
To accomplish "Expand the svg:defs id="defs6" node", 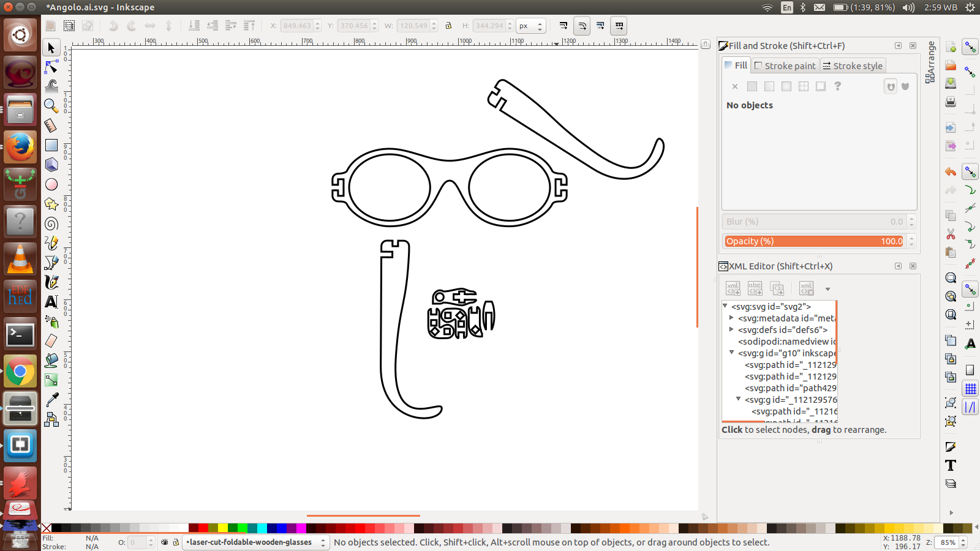I will [732, 329].
